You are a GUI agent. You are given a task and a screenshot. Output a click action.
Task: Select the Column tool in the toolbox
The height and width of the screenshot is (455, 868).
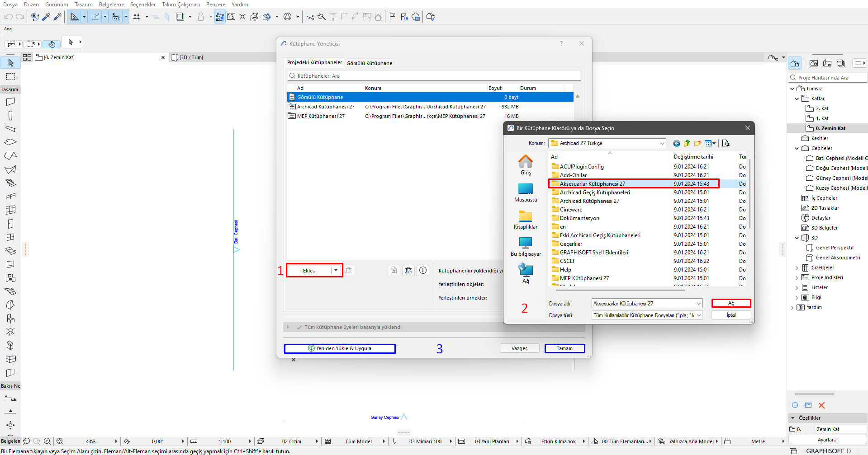pyautogui.click(x=10, y=115)
